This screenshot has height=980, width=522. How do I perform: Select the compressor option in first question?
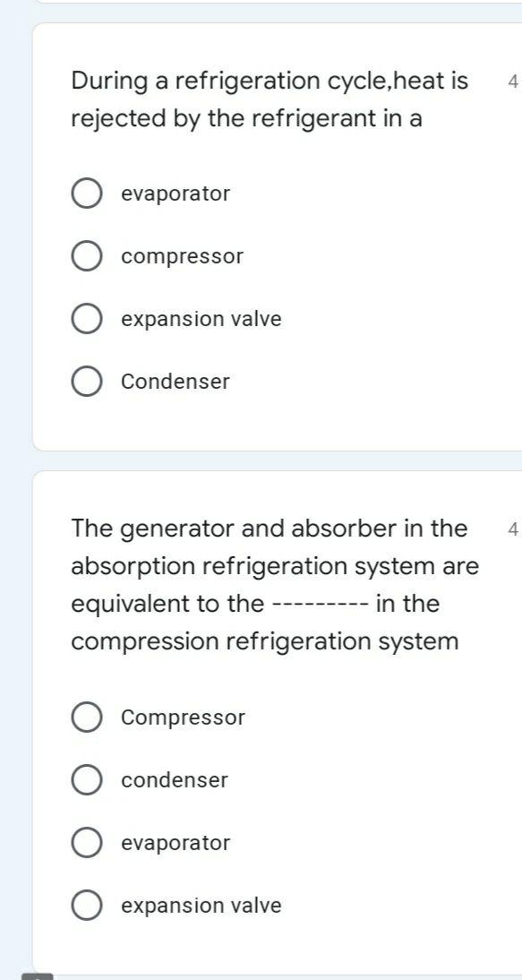pyautogui.click(x=87, y=255)
